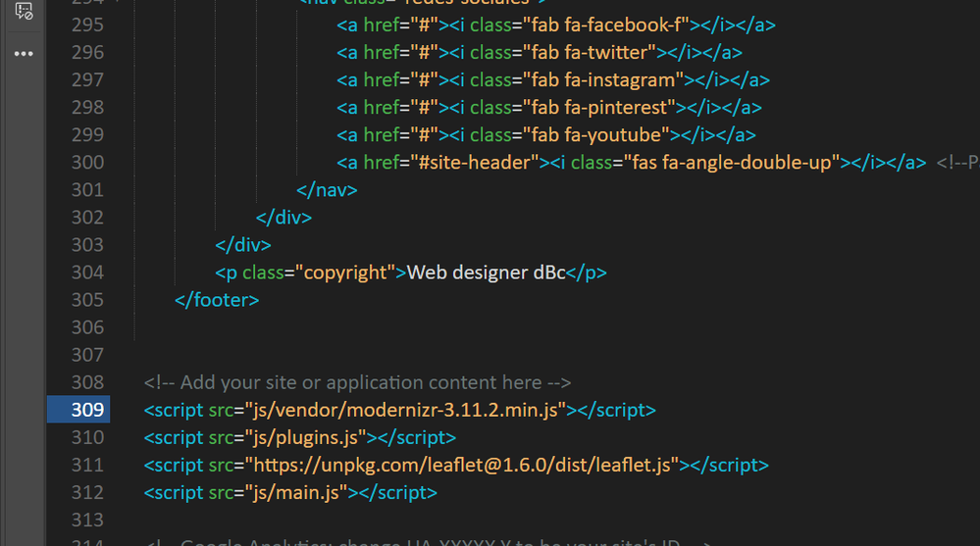The width and height of the screenshot is (980, 546).
Task: Click line number 297 in the gutter
Action: [87, 80]
